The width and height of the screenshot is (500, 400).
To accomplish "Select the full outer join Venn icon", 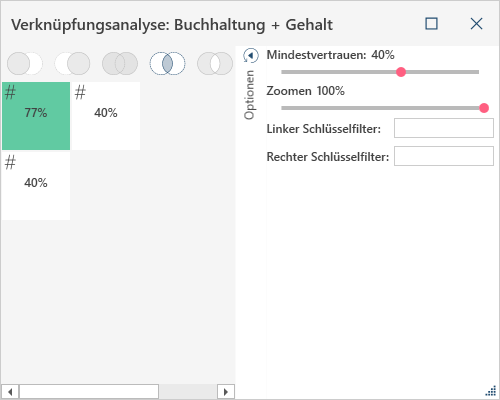I will pyautogui.click(x=120, y=63).
